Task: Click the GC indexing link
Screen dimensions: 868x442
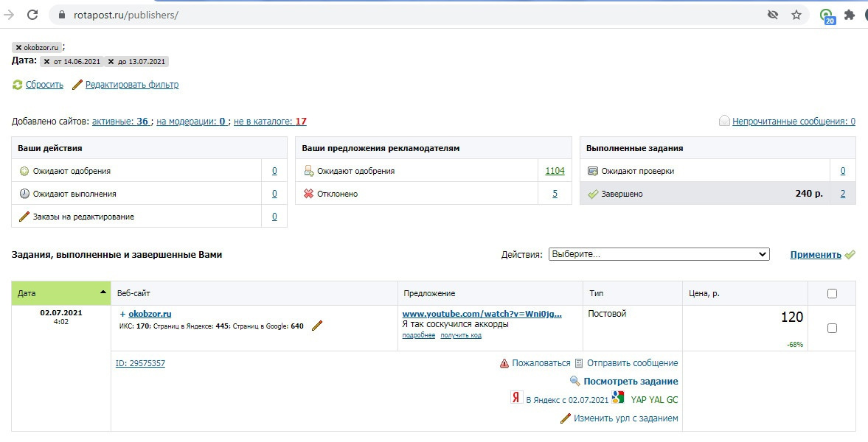Action: tap(672, 400)
